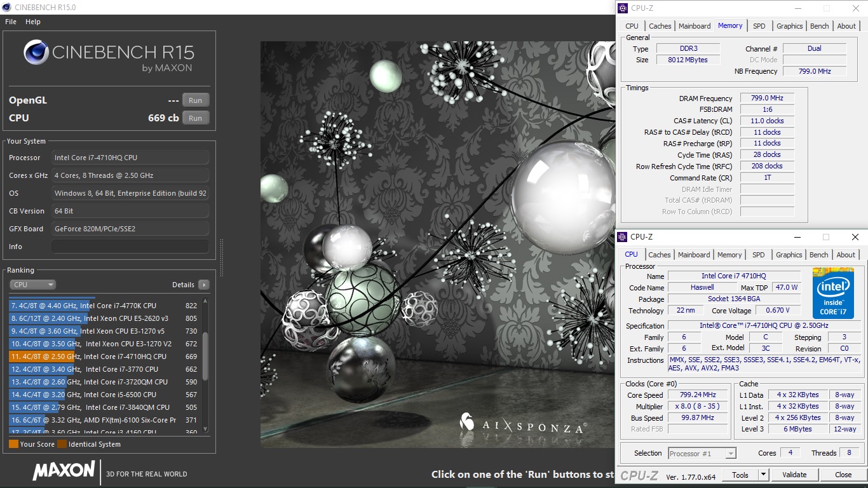This screenshot has height=488, width=868.
Task: Open SPD tab in lower CPU-Z window
Action: pos(759,255)
